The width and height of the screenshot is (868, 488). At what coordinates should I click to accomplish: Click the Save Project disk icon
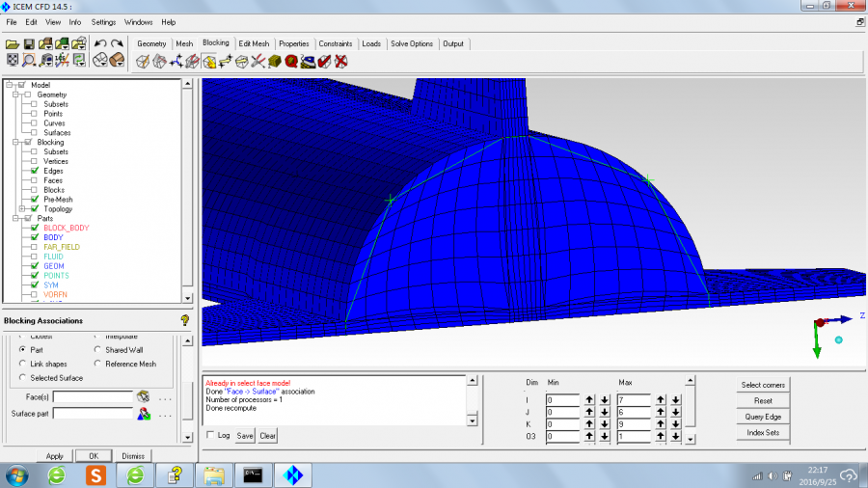coord(29,44)
